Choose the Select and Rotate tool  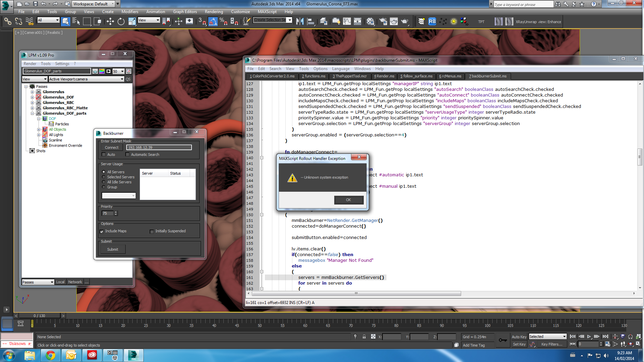121,21
